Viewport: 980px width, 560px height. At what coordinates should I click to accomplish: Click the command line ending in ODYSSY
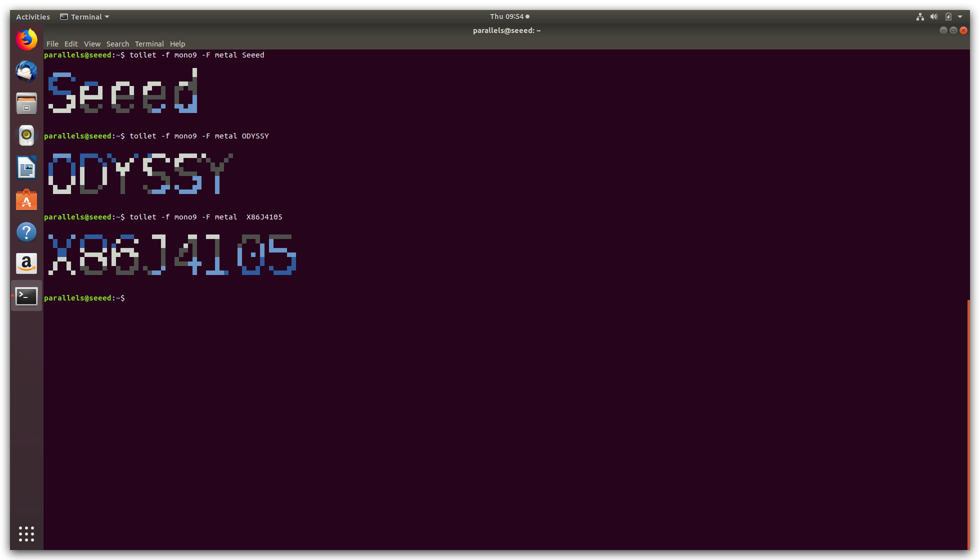point(156,136)
